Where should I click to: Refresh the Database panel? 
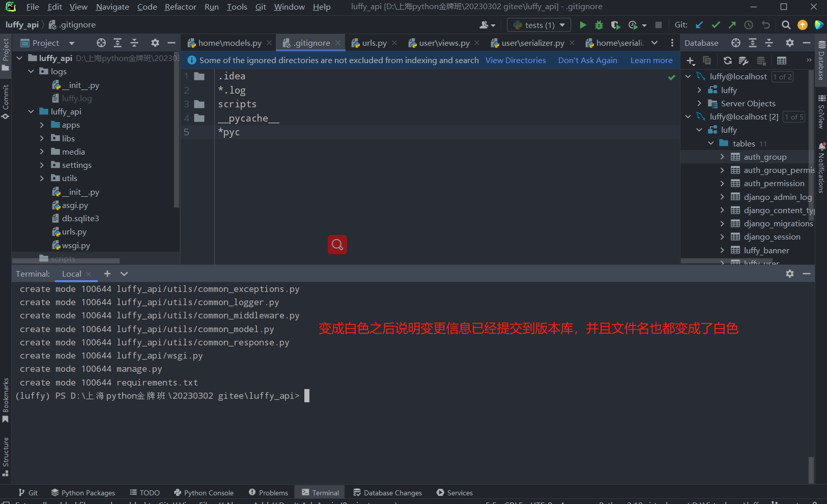[728, 61]
